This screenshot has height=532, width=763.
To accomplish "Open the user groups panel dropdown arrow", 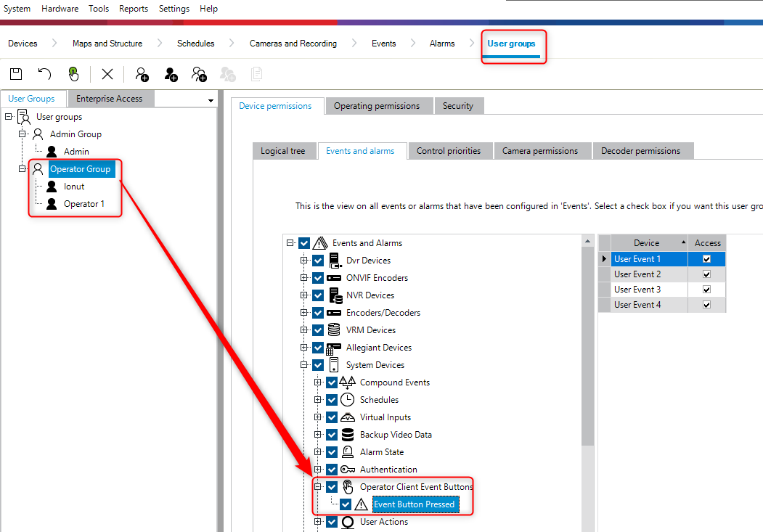I will point(211,100).
